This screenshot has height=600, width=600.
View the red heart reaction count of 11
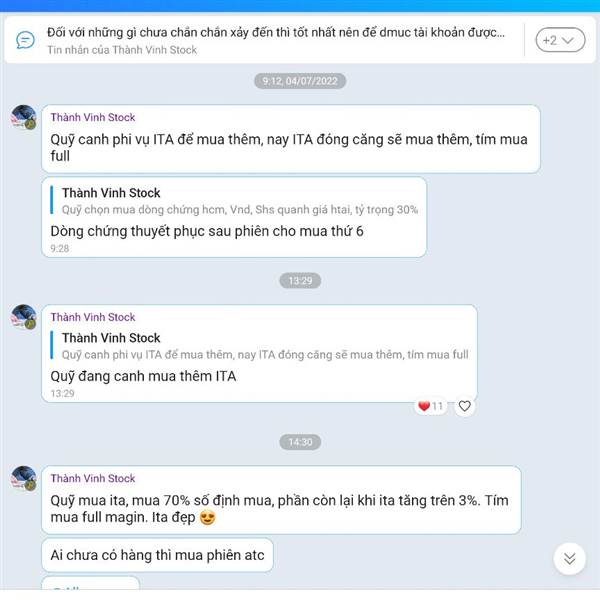[x=430, y=406]
